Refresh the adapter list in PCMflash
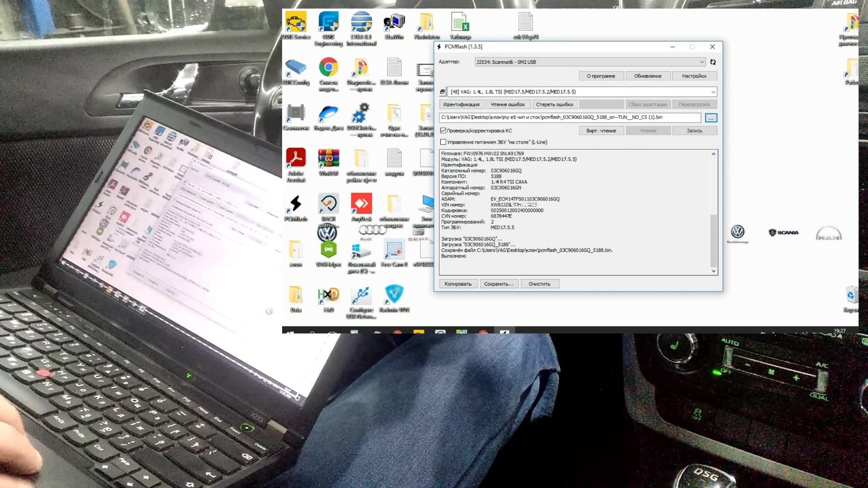 click(x=713, y=62)
